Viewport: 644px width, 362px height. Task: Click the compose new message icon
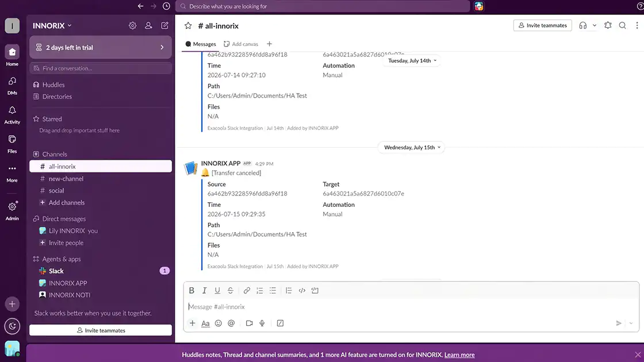pyautogui.click(x=164, y=25)
